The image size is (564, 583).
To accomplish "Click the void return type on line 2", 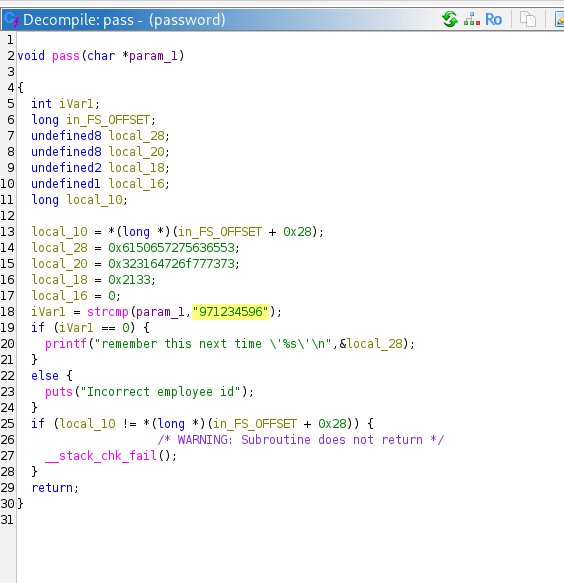I will click(31, 56).
